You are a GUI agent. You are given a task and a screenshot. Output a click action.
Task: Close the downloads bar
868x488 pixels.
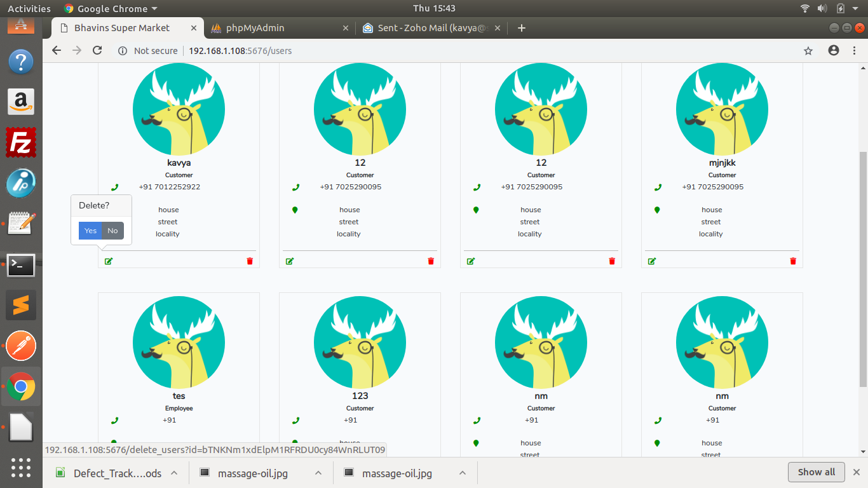point(856,472)
